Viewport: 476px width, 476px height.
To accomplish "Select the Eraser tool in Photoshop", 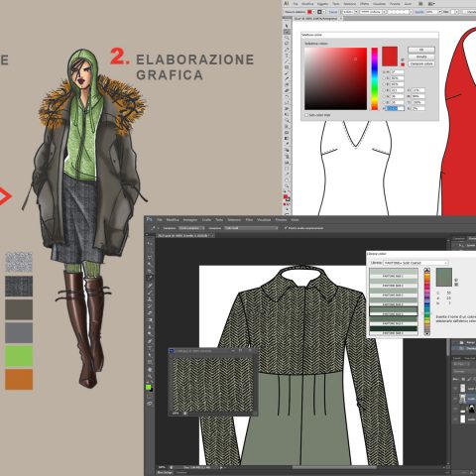I will [150, 312].
